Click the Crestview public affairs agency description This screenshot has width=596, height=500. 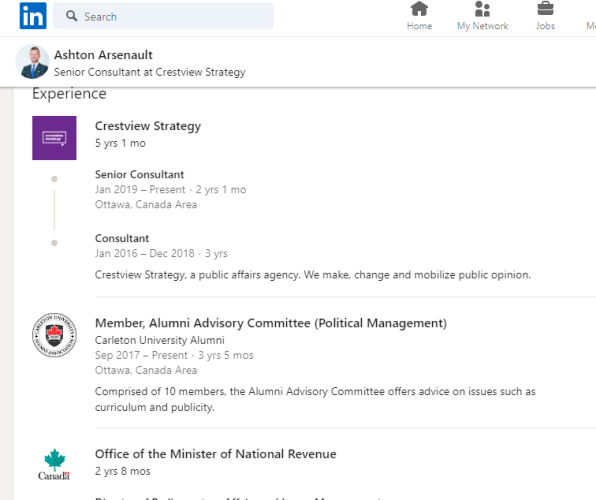(x=313, y=275)
